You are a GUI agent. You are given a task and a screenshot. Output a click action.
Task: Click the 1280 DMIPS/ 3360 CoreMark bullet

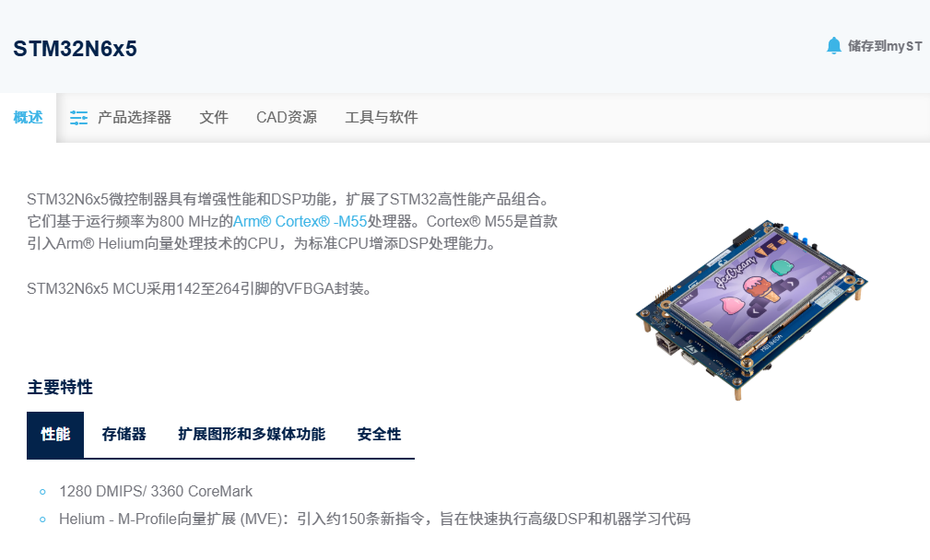click(156, 491)
